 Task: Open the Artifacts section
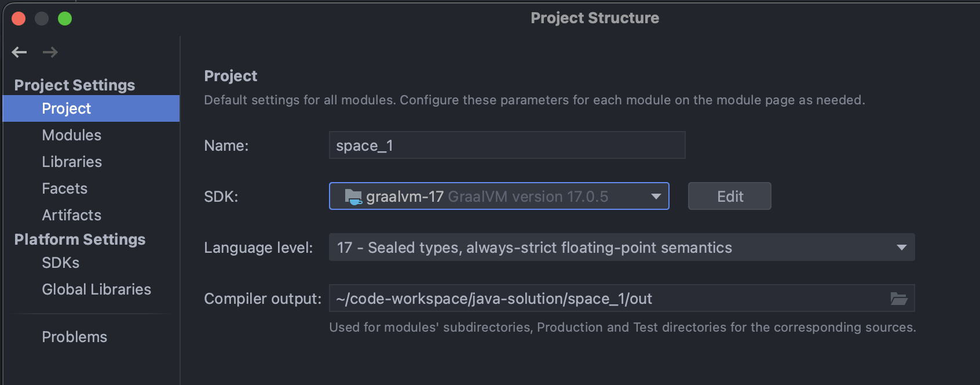click(x=72, y=215)
